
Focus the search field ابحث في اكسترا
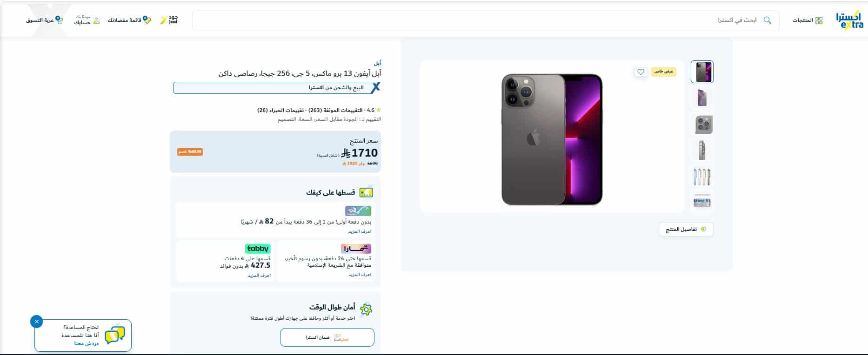(486, 20)
